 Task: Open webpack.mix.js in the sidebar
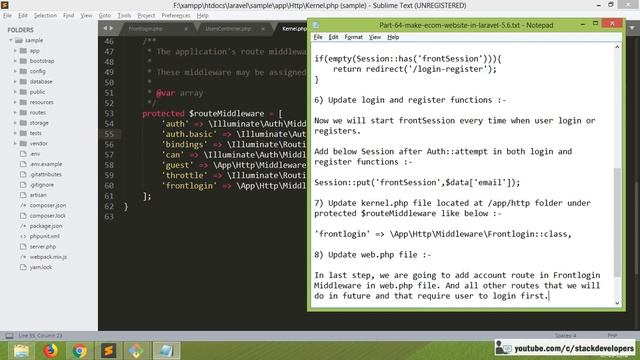48,257
